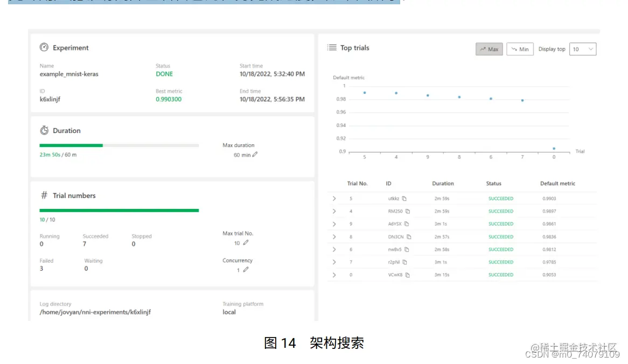Viewport: 628px width, 364px height.
Task: Expand trial No. 8 row
Action: [334, 237]
